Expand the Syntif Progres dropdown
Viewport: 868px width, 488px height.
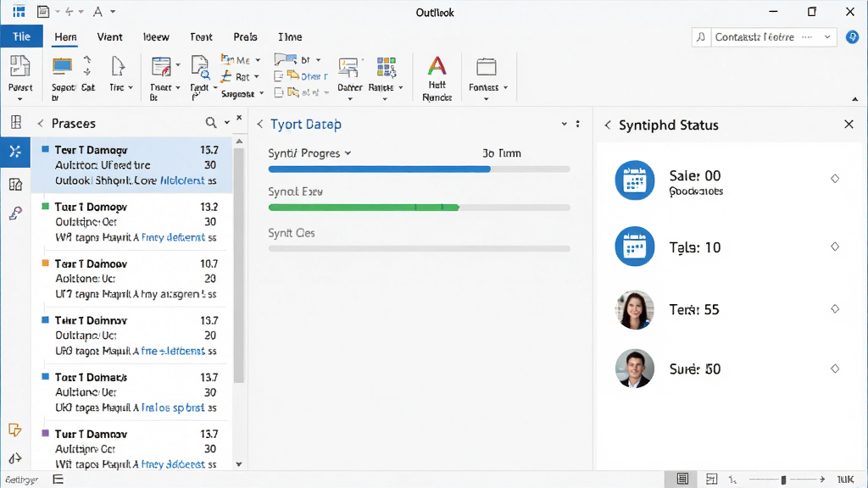(348, 153)
